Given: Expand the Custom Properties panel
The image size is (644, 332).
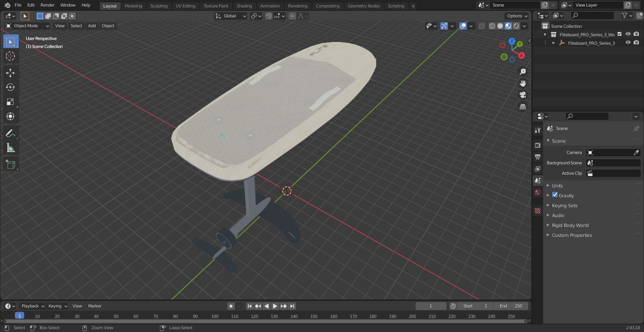Looking at the screenshot, I should tap(572, 235).
